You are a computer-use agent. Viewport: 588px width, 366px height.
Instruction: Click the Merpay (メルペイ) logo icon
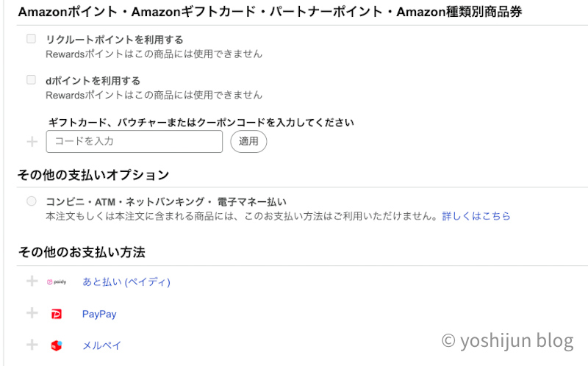click(x=57, y=345)
